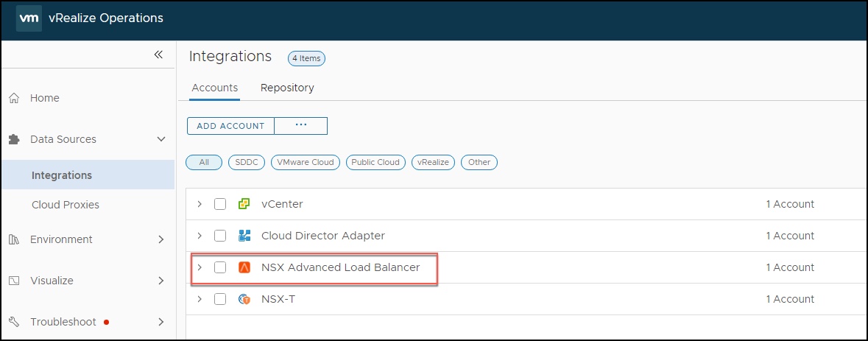The width and height of the screenshot is (868, 341).
Task: Click the Troubleshoot wrench icon
Action: [15, 322]
